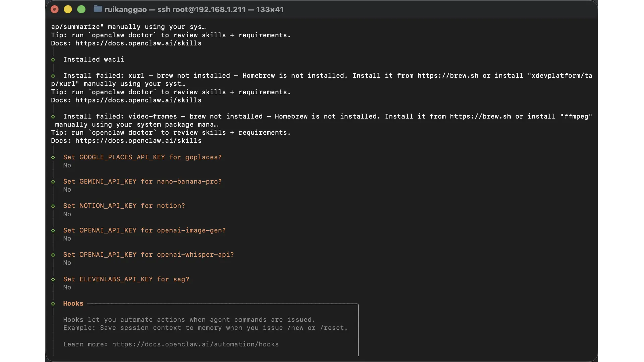Open the brew.sh link in the video-frames failure line
644x362 pixels.
pos(480,116)
